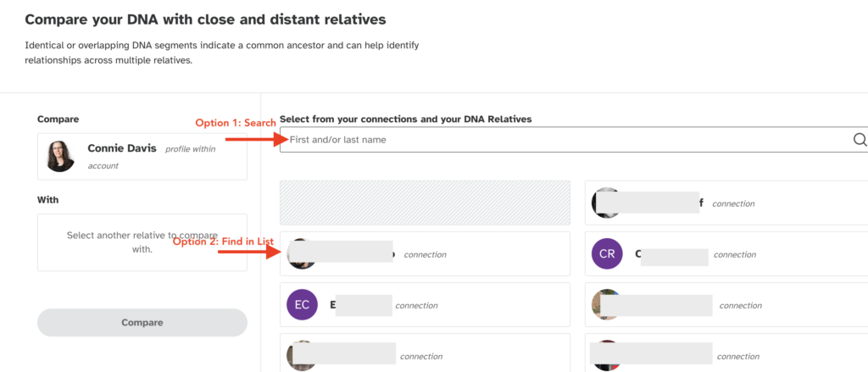Select the purple CR avatar

tap(607, 253)
